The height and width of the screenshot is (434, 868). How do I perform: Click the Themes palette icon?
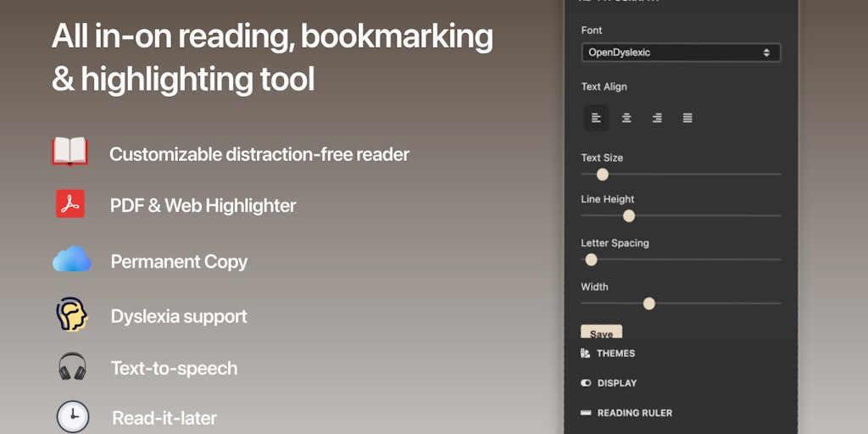click(x=585, y=353)
